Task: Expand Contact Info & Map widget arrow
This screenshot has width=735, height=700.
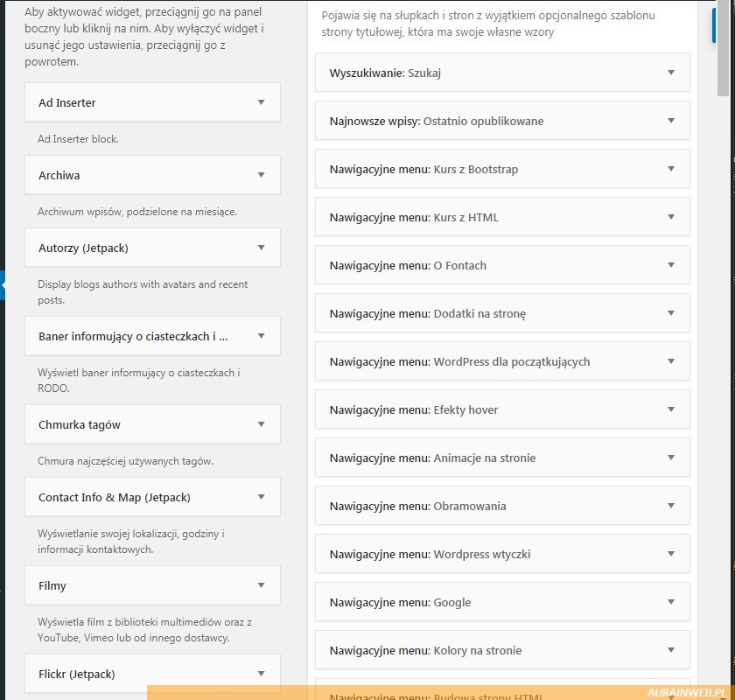Action: (x=261, y=497)
